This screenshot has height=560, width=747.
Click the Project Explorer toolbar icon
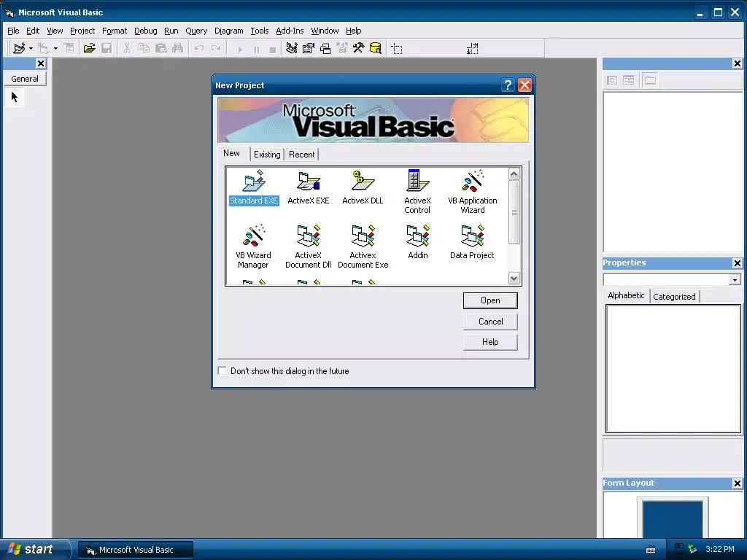tap(292, 48)
